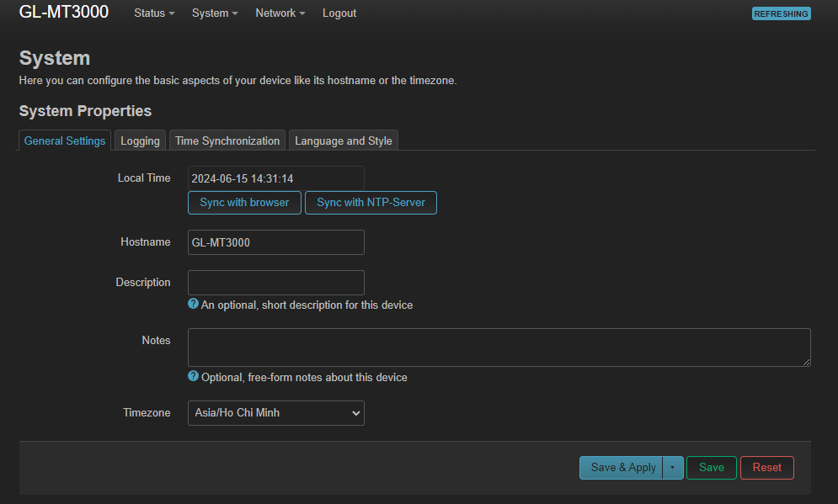Image resolution: width=838 pixels, height=504 pixels.
Task: Click the REFRESHING indicator badge
Action: 781,13
